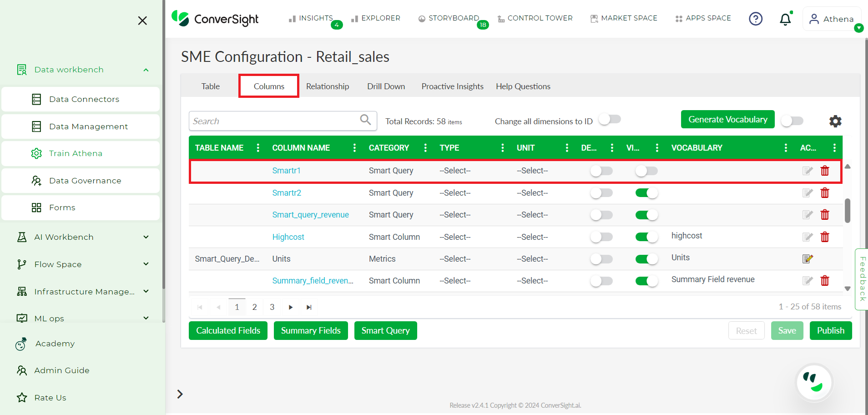Collapse the Data workbench section
Screen dimensions: 868x415
click(x=146, y=70)
